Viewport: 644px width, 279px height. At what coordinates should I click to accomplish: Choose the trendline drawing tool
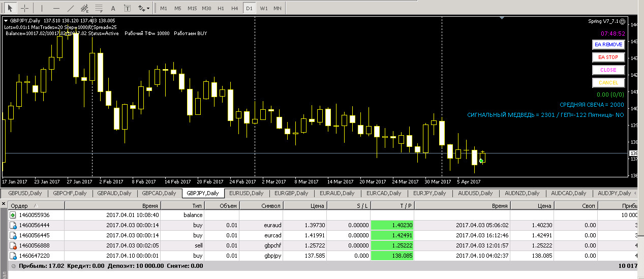(70, 8)
